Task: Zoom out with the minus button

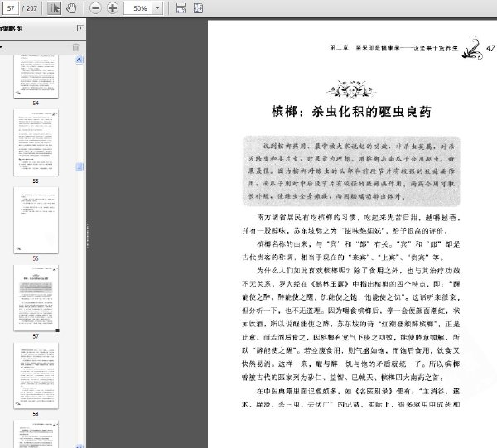Action: tap(95, 8)
